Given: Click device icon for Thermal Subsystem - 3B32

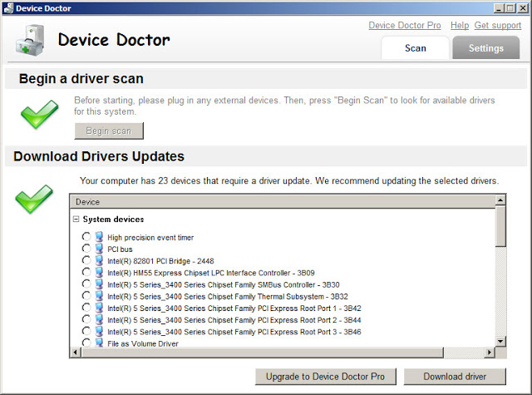Looking at the screenshot, I should 99,295.
